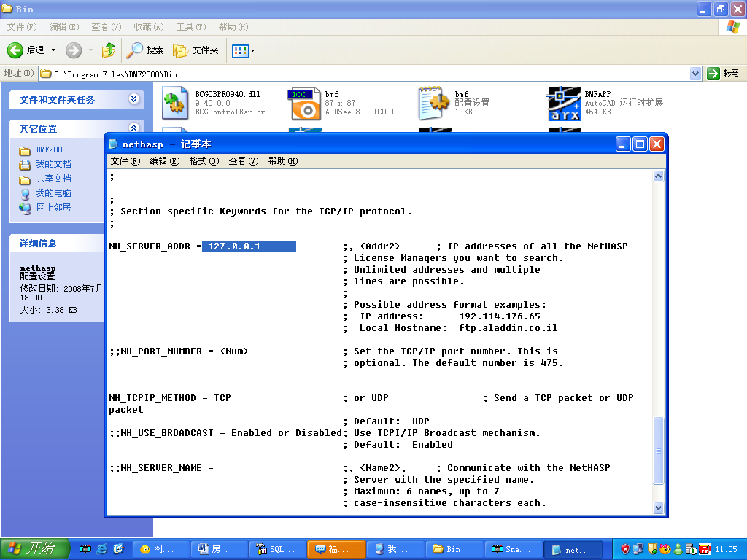Switch to Bin taskbar button
The image size is (747, 560).
(x=454, y=549)
